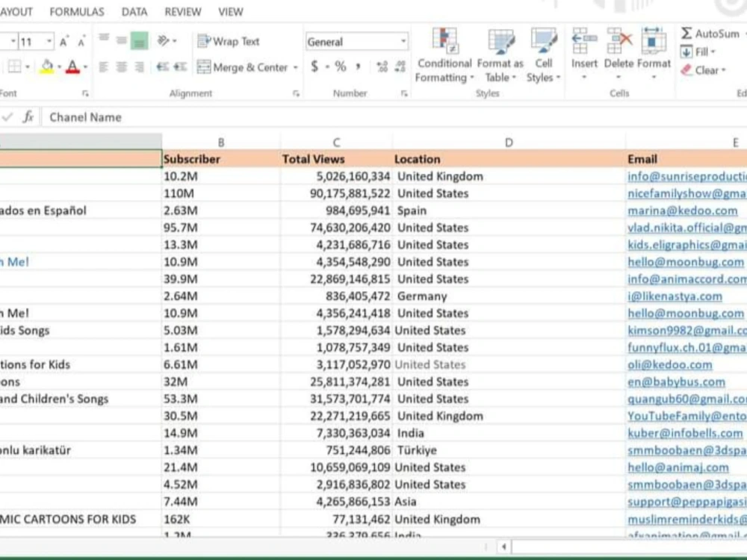
Task: Open Number group dialog launcher
Action: (404, 93)
